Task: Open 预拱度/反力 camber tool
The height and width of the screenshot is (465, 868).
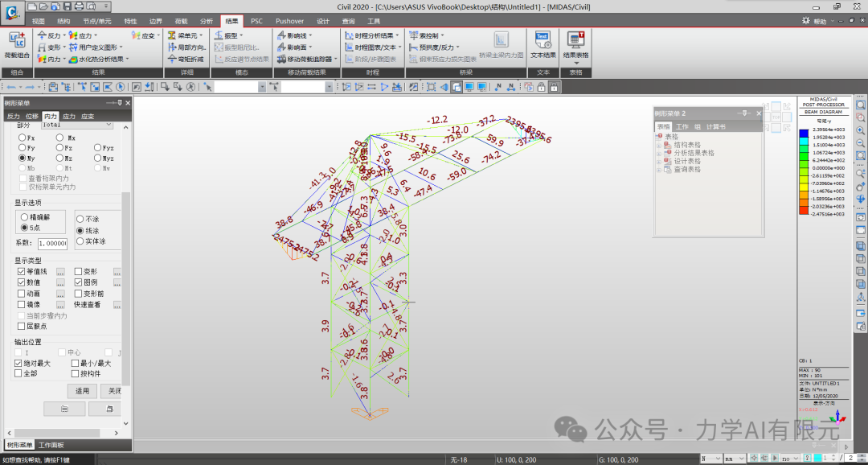Action: (x=433, y=47)
